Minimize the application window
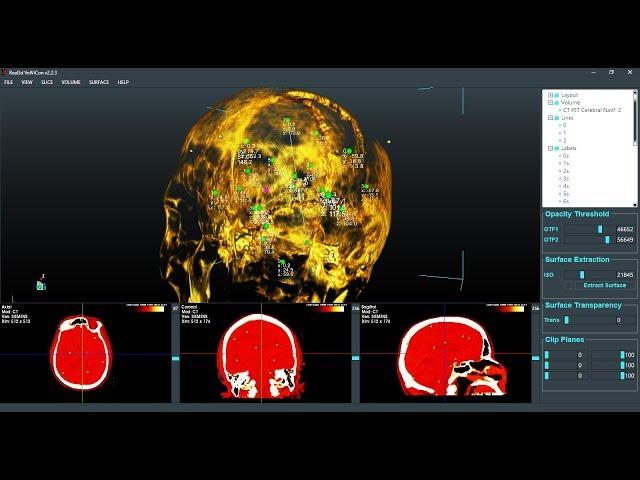The height and width of the screenshot is (480, 640). point(593,72)
